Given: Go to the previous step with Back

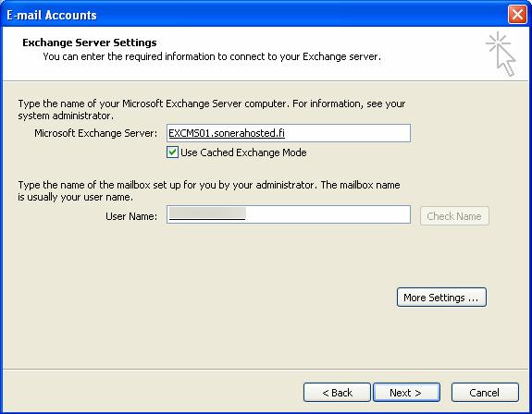Looking at the screenshot, I should [337, 393].
